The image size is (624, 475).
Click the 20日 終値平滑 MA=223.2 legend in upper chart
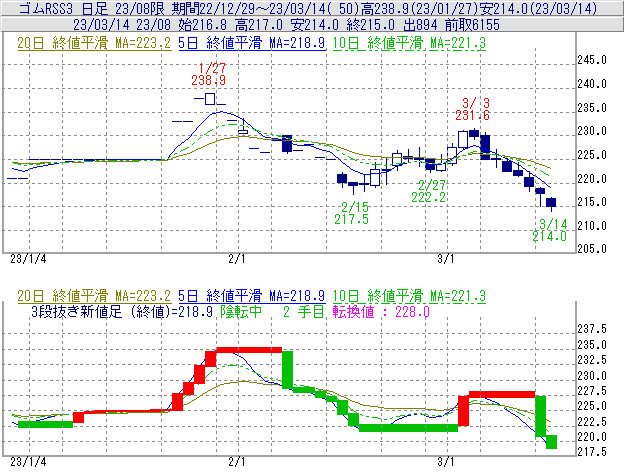(94, 43)
